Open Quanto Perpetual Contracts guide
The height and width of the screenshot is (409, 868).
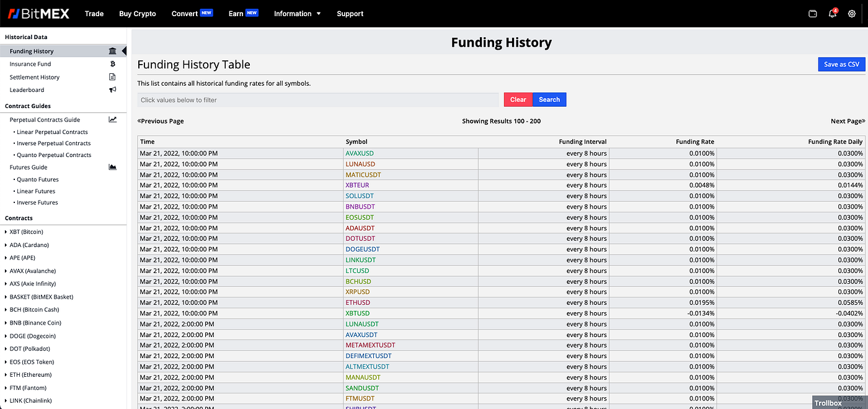coord(54,155)
